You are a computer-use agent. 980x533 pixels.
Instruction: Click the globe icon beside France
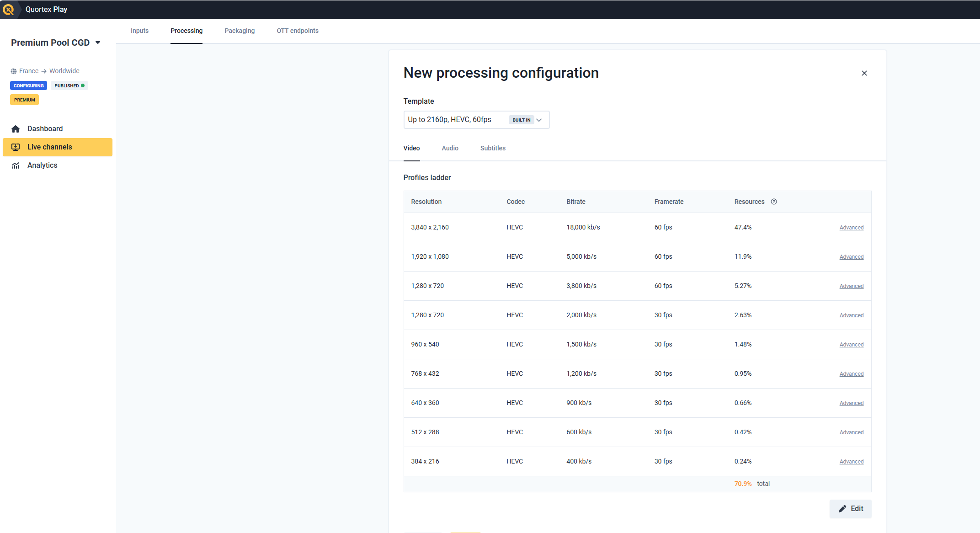(14, 71)
